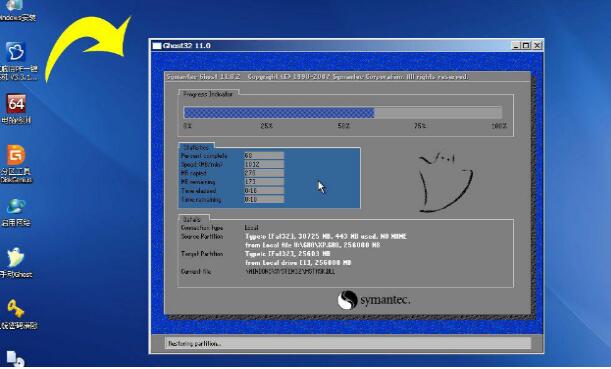Click the Symantec swirl logo

[x=347, y=300]
